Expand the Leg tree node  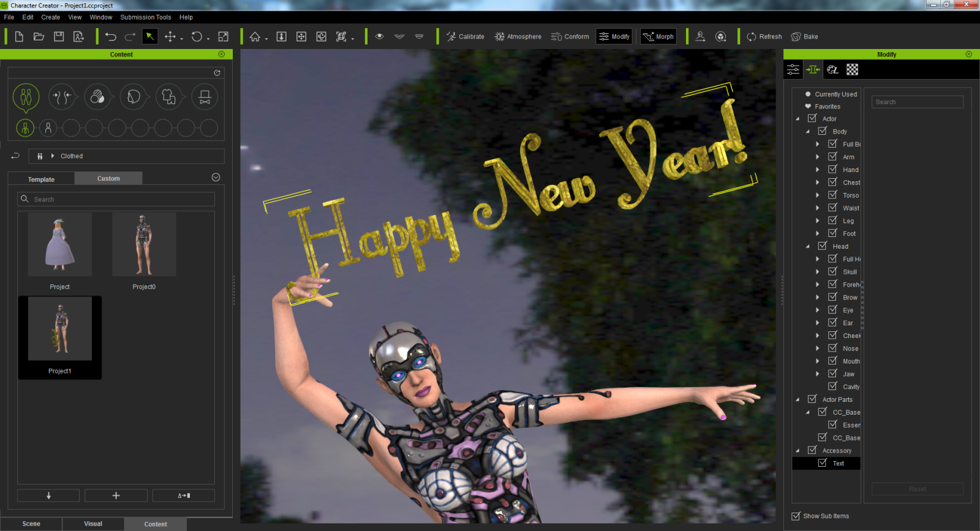[817, 220]
